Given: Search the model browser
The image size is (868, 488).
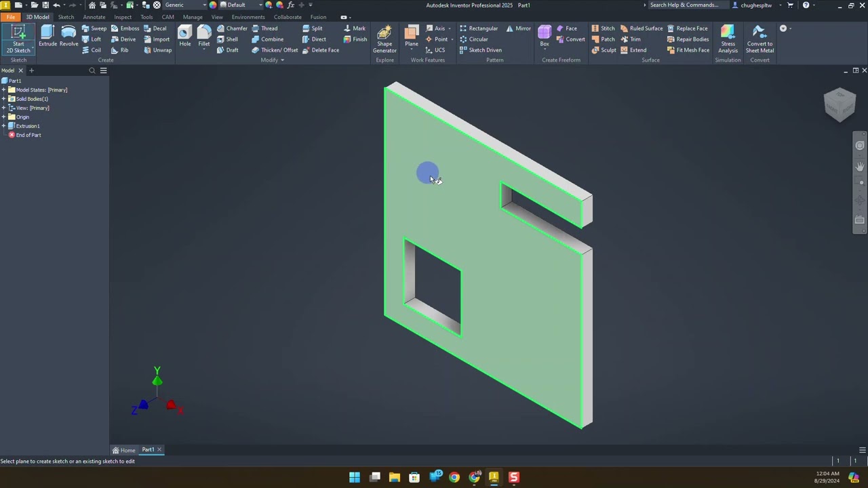Looking at the screenshot, I should click(92, 70).
